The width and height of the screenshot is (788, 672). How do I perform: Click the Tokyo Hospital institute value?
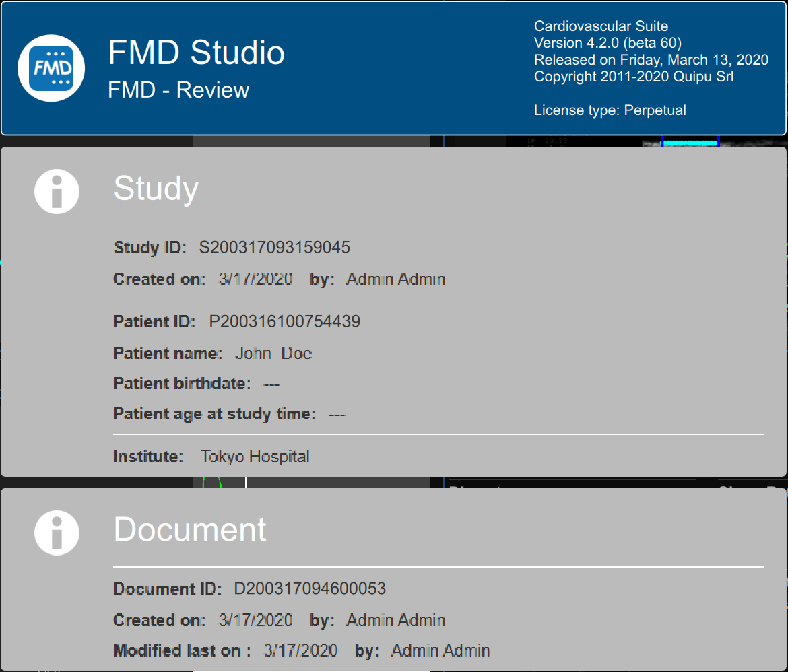pos(255,456)
